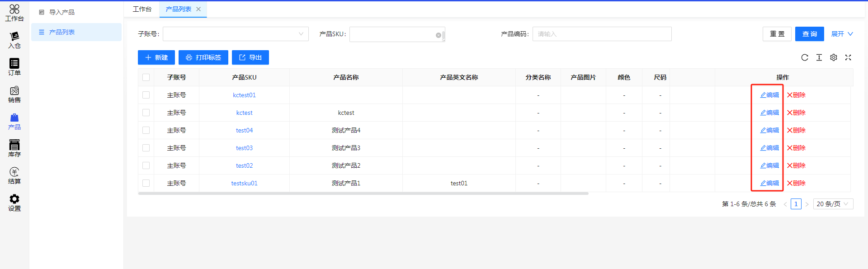Open the 订单 orders sidebar icon

coord(14,67)
